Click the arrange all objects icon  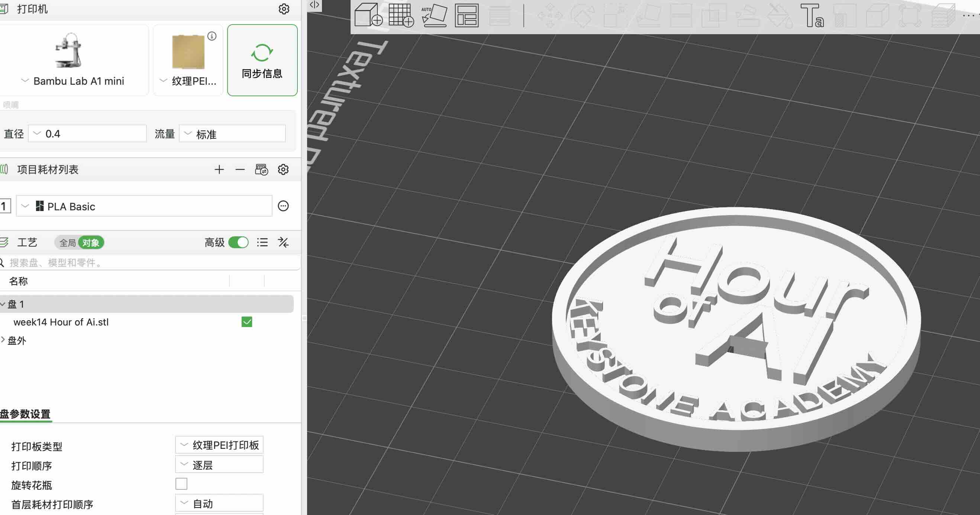[x=467, y=15]
